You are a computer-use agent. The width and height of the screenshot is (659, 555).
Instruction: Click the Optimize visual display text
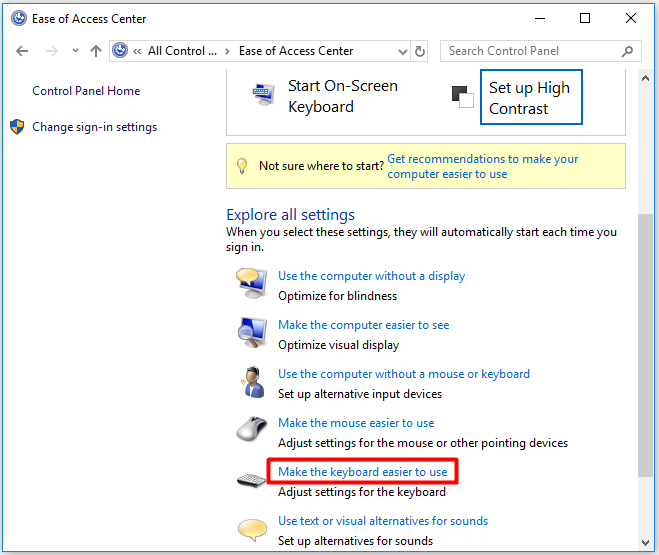coord(338,345)
